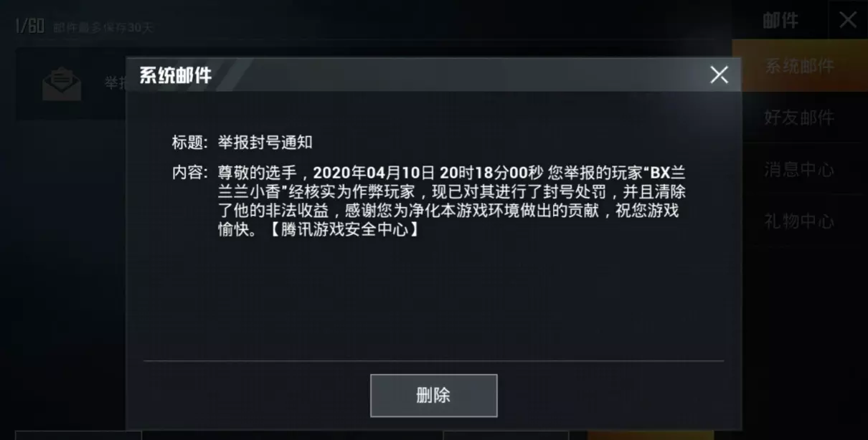The image size is (868, 440).
Task: Open the 系统邮件 tab
Action: [x=799, y=66]
